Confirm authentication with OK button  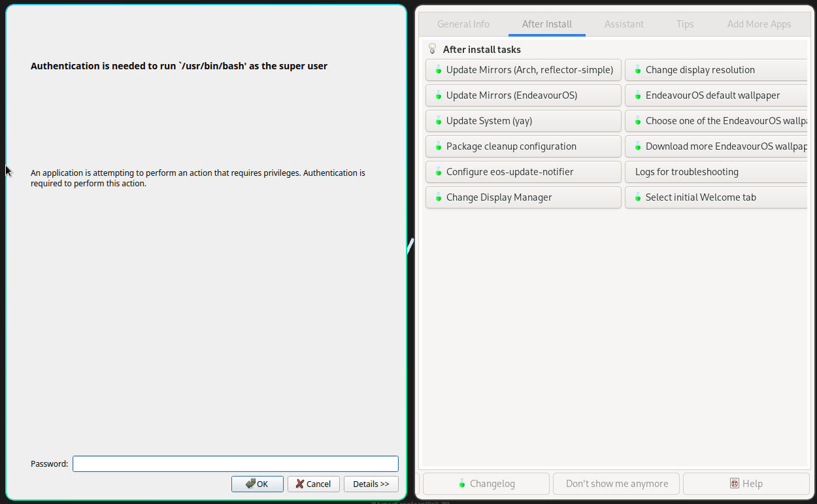click(x=258, y=484)
